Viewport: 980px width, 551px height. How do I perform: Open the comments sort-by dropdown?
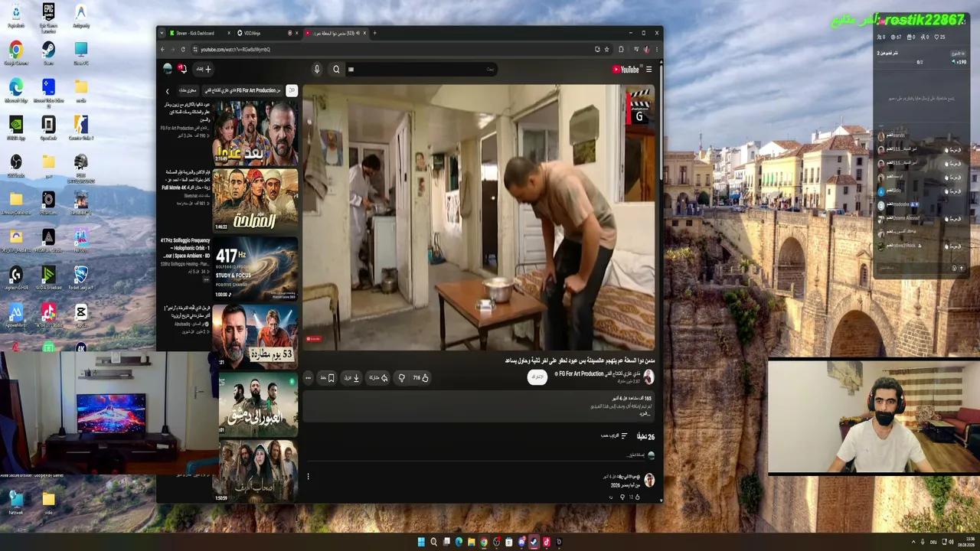pyautogui.click(x=614, y=436)
